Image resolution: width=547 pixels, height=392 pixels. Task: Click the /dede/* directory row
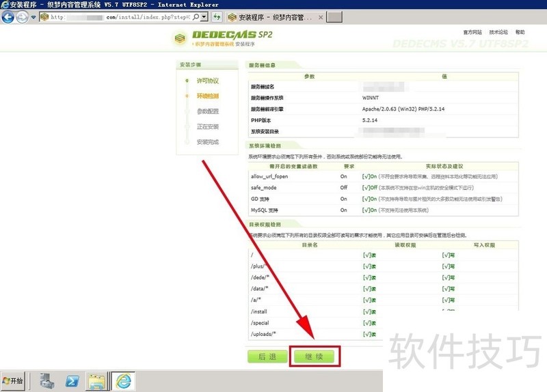tap(383, 277)
